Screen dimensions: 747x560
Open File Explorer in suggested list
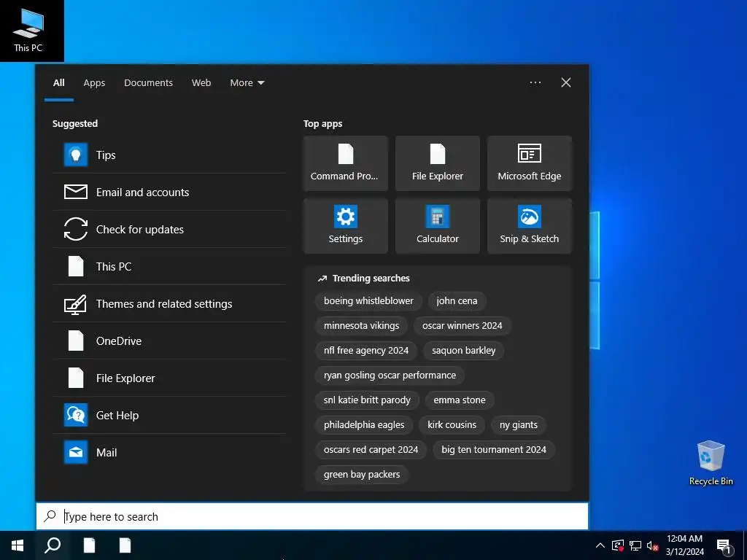click(169, 378)
